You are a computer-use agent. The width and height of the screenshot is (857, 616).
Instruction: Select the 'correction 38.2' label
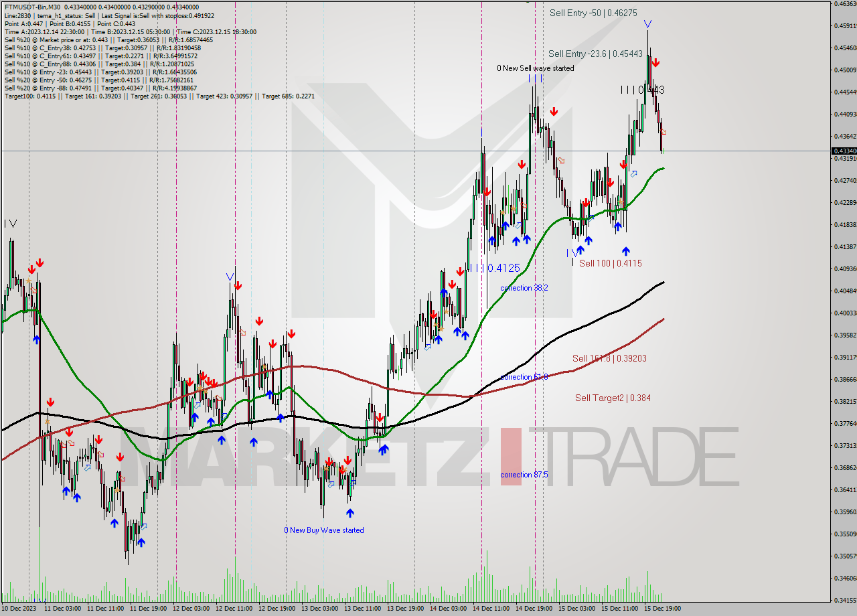(524, 288)
